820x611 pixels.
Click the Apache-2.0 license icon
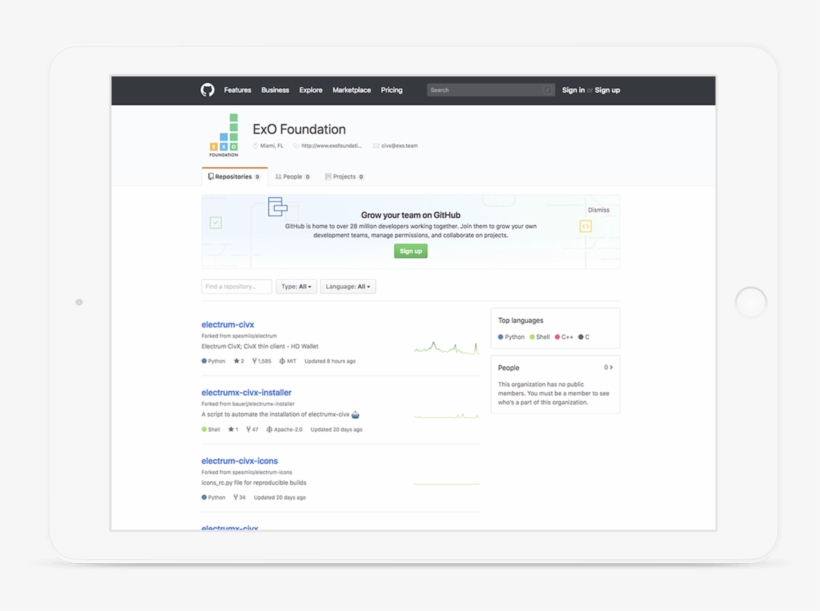click(269, 430)
